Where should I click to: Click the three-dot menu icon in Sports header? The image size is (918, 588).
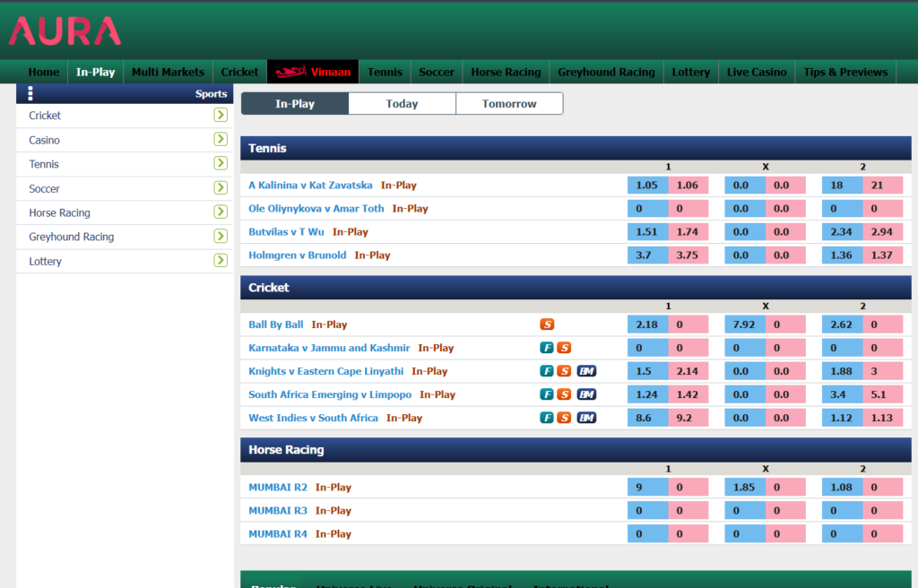coord(30,93)
